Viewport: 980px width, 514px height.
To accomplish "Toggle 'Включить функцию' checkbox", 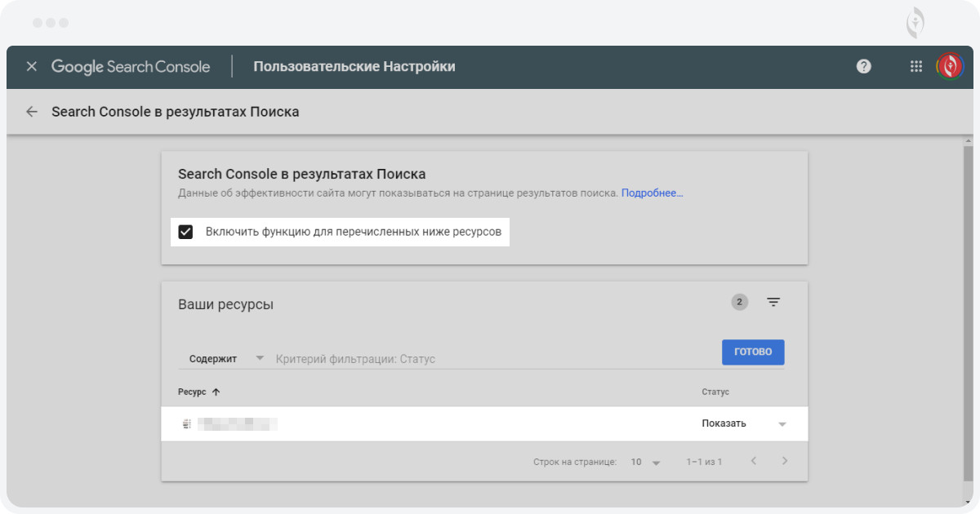I will 186,232.
